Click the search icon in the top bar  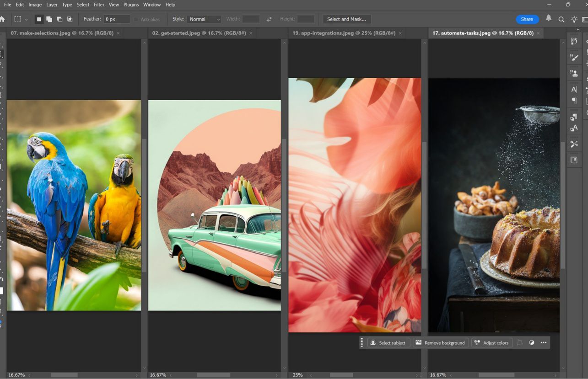point(561,19)
